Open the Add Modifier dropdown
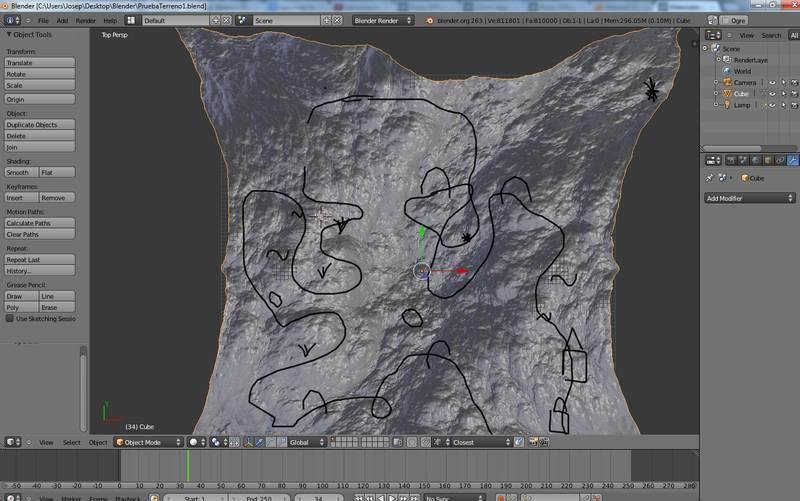Viewport: 800px width, 501px height. point(750,198)
